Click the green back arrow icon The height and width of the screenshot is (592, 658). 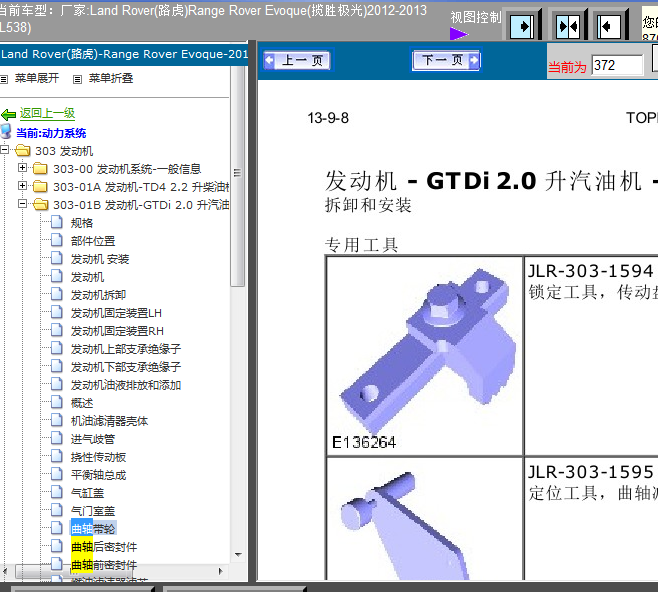tap(8, 114)
